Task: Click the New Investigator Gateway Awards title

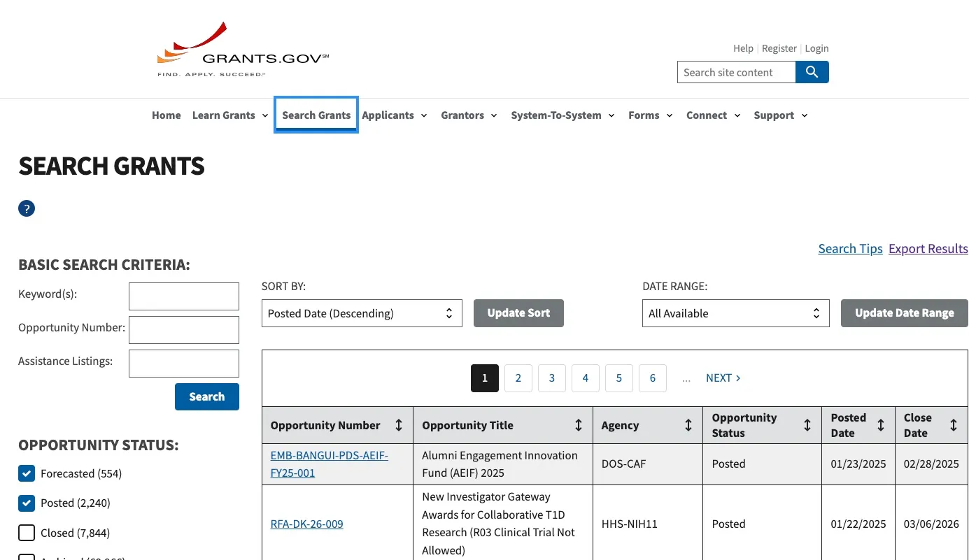Action: coord(499,524)
